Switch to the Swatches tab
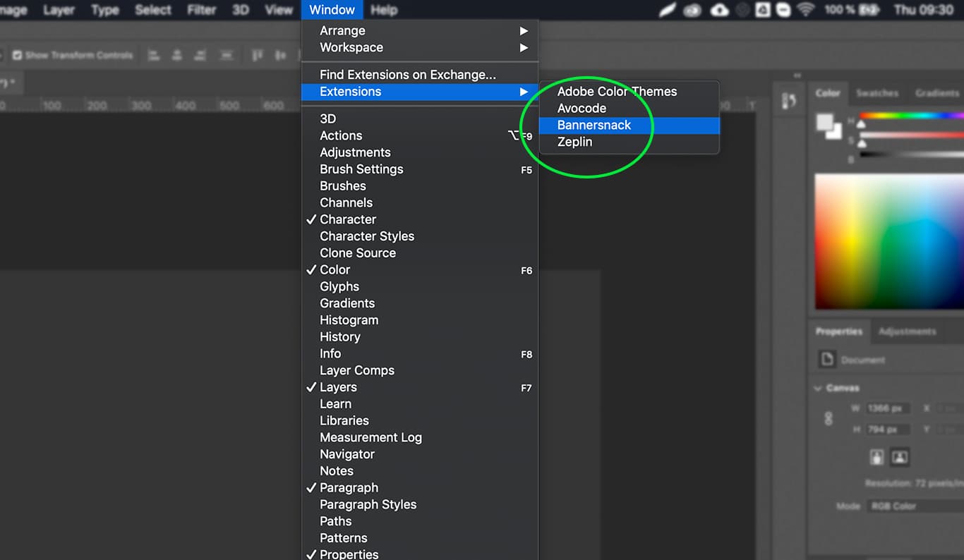Image resolution: width=964 pixels, height=560 pixels. pyautogui.click(x=877, y=93)
